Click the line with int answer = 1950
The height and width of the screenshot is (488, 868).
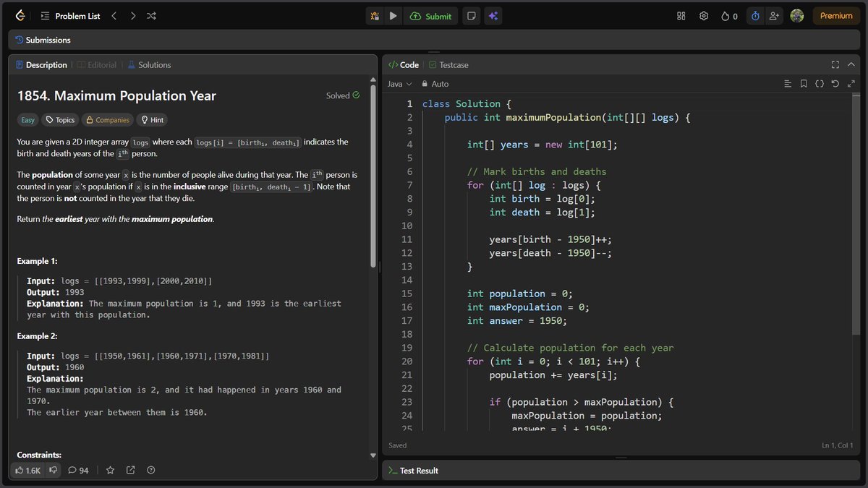tap(516, 320)
